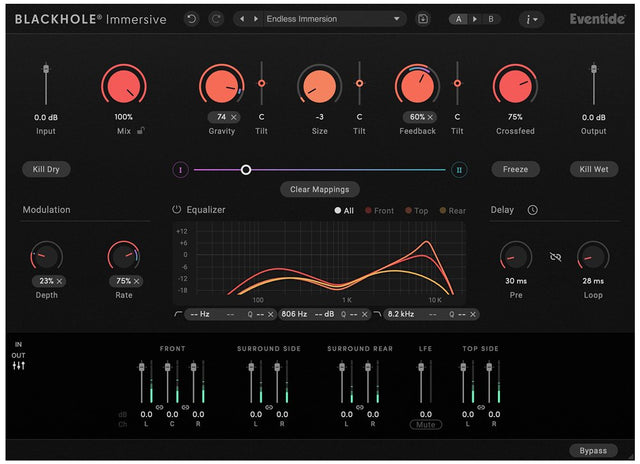Open the in/out fader settings icon

(18, 365)
